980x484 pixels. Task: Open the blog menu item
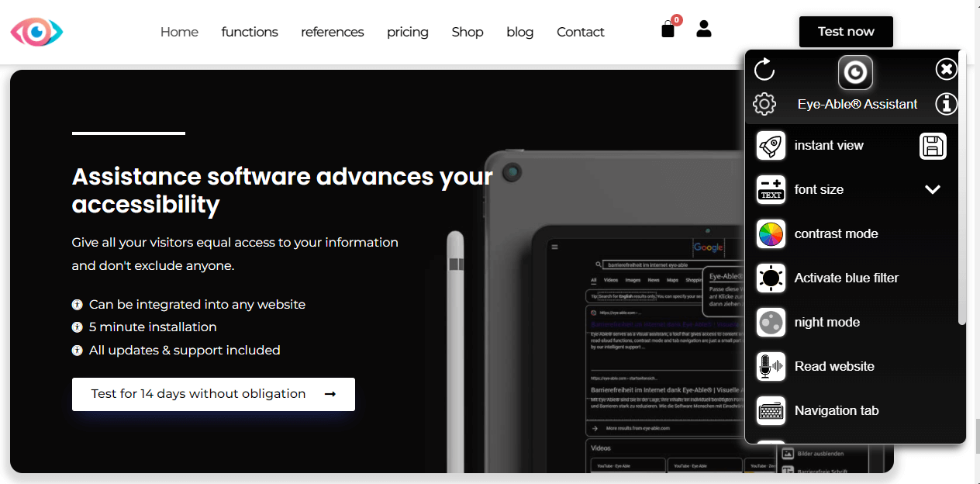click(x=520, y=32)
